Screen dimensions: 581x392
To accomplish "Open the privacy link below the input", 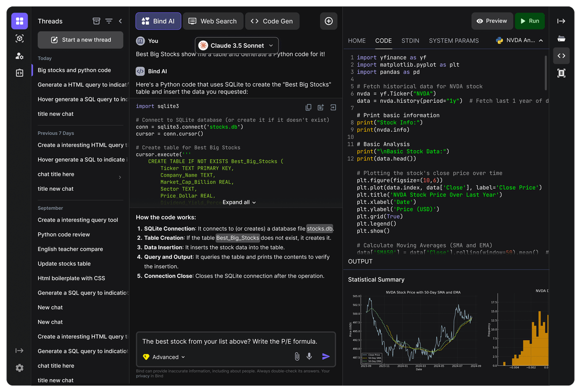I will (142, 376).
